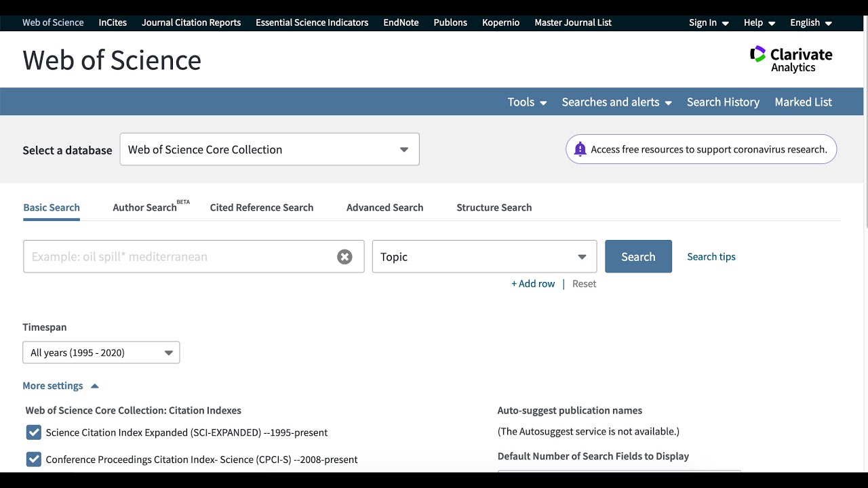Open the Tools menu
This screenshot has width=868, height=488.
[x=527, y=102]
